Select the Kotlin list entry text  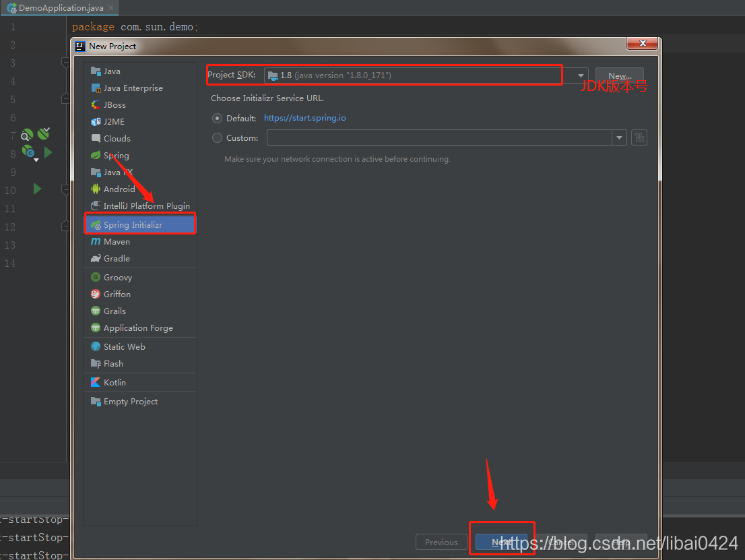click(115, 383)
